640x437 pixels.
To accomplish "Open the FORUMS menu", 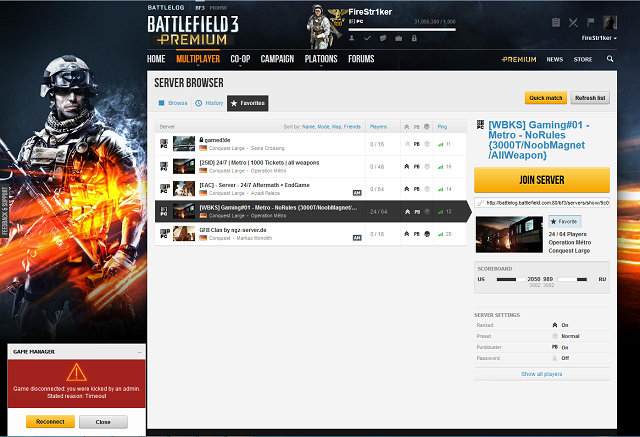I will (x=361, y=59).
